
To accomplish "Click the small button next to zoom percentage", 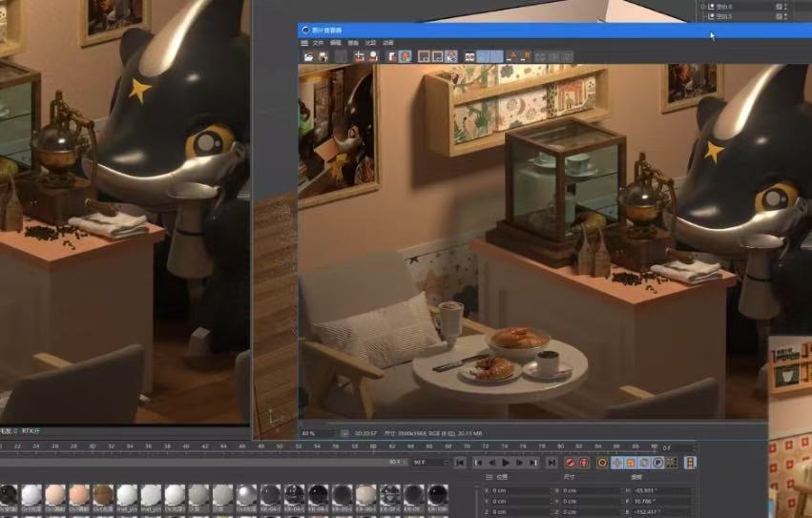I will tap(344, 433).
